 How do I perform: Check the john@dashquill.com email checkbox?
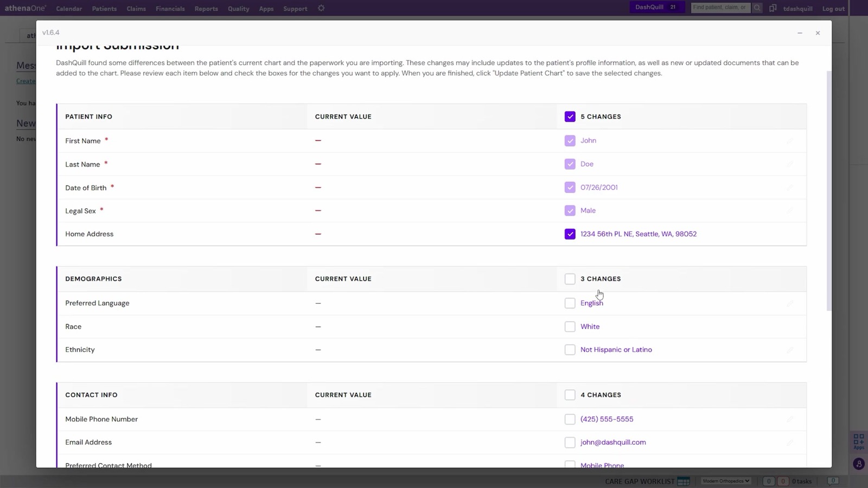[570, 442]
